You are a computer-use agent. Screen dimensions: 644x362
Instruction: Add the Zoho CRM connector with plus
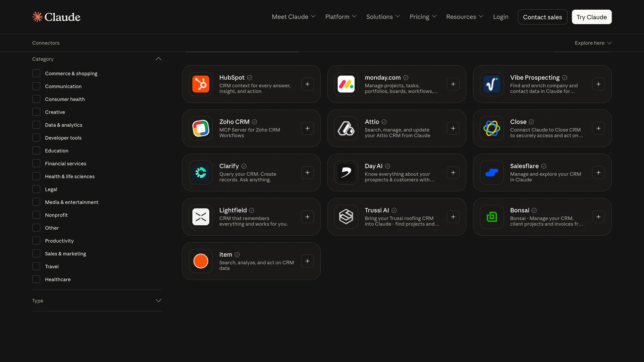(x=308, y=128)
